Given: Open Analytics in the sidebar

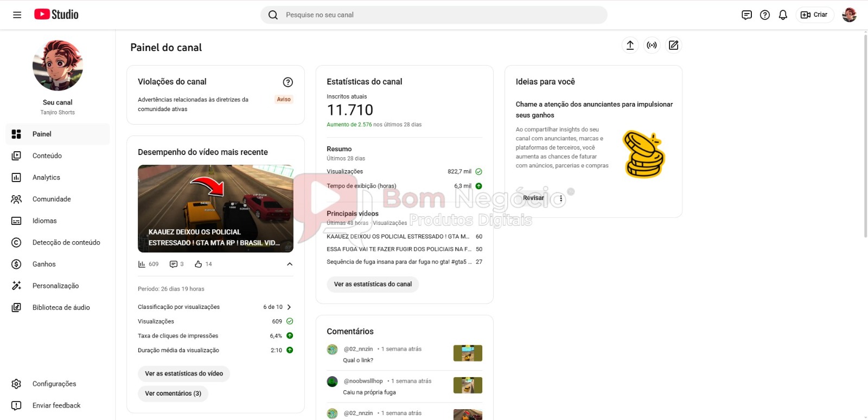Looking at the screenshot, I should [46, 178].
